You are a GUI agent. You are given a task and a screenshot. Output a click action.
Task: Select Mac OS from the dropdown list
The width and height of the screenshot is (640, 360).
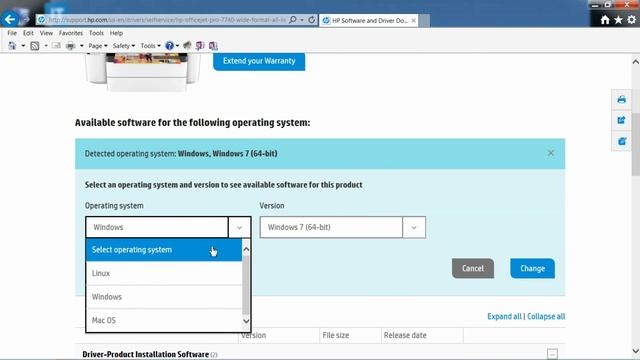pos(164,320)
